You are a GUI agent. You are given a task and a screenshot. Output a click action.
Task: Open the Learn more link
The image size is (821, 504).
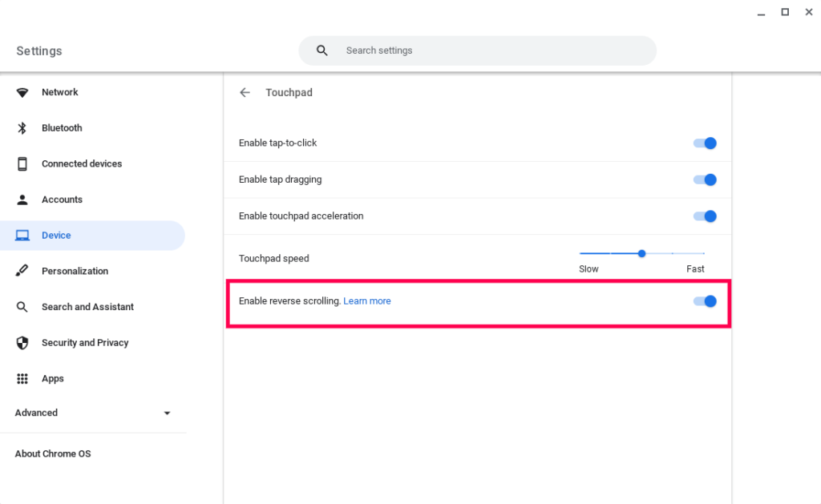click(367, 301)
